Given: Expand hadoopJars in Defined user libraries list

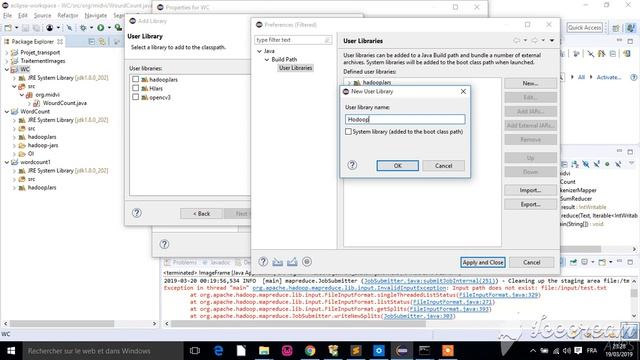Looking at the screenshot, I should click(349, 83).
